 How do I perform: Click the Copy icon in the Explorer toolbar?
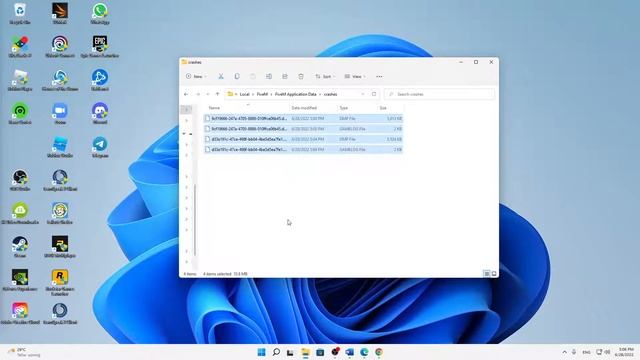coord(237,76)
